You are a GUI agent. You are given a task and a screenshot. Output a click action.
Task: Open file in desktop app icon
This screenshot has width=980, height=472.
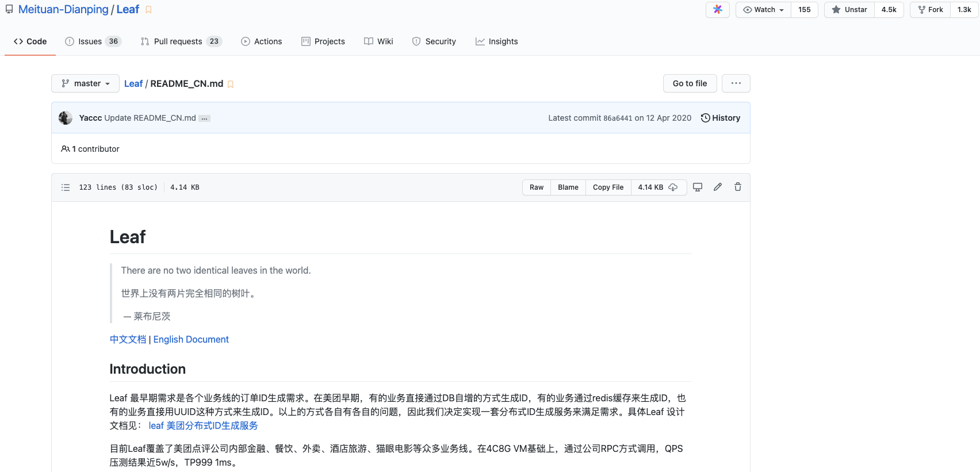tap(698, 187)
